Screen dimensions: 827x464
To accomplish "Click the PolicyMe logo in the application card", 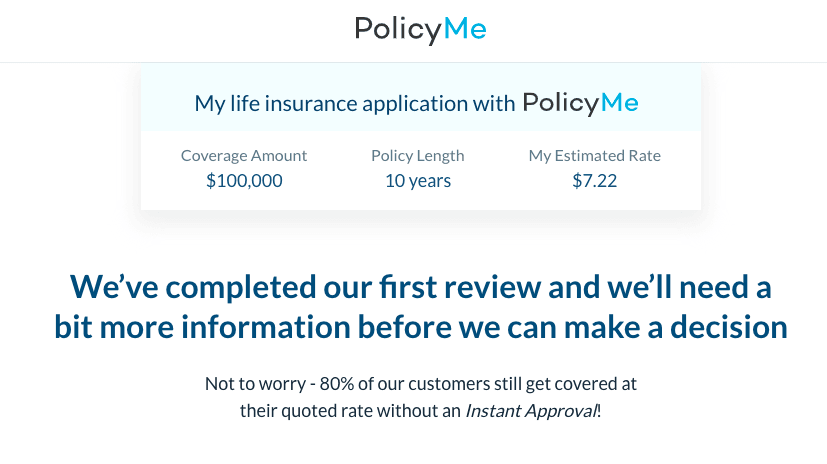I will [x=580, y=103].
